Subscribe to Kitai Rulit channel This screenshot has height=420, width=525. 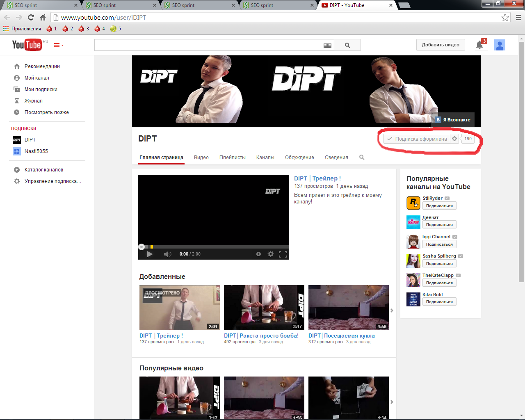[x=439, y=302]
